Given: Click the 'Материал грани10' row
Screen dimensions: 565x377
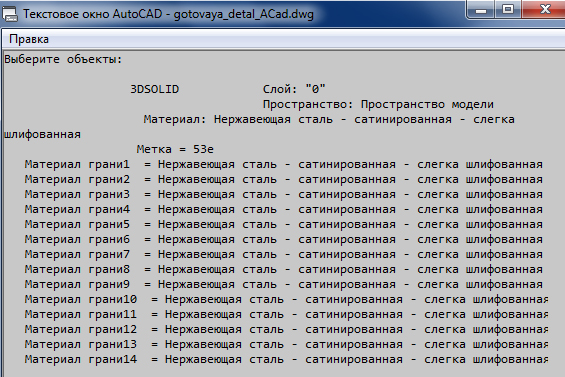Looking at the screenshot, I should pos(286,300).
